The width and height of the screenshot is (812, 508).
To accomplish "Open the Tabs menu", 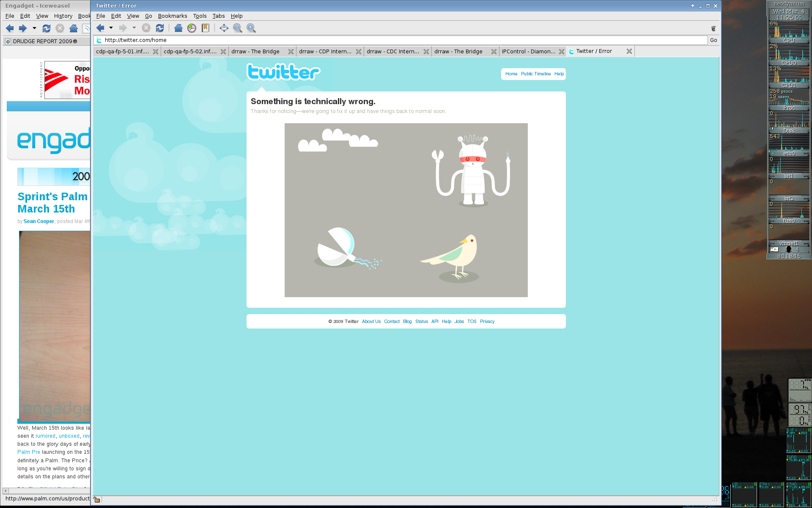I will point(219,16).
